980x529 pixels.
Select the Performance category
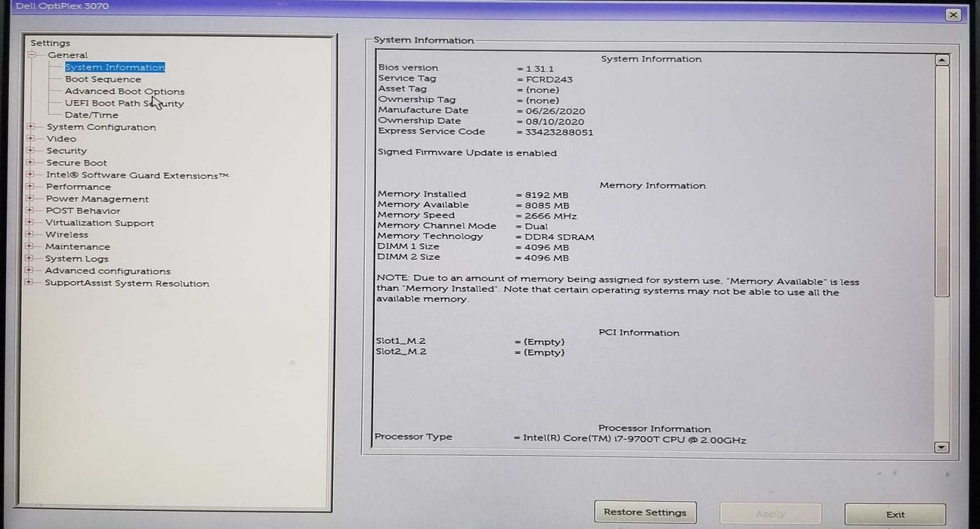pos(78,187)
